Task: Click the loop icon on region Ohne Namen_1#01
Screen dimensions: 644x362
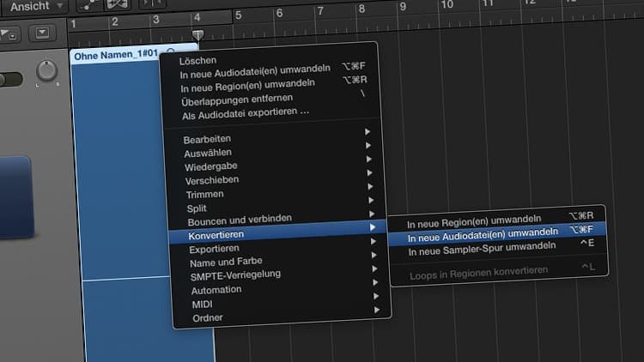Action: click(170, 51)
